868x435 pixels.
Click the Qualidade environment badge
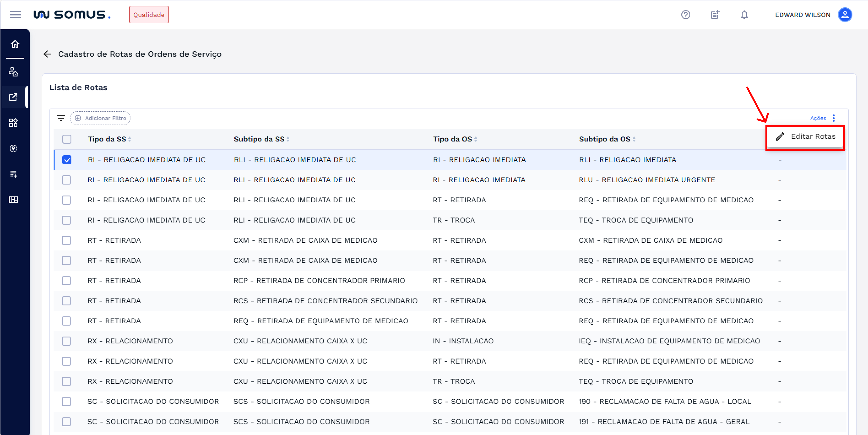pos(149,15)
